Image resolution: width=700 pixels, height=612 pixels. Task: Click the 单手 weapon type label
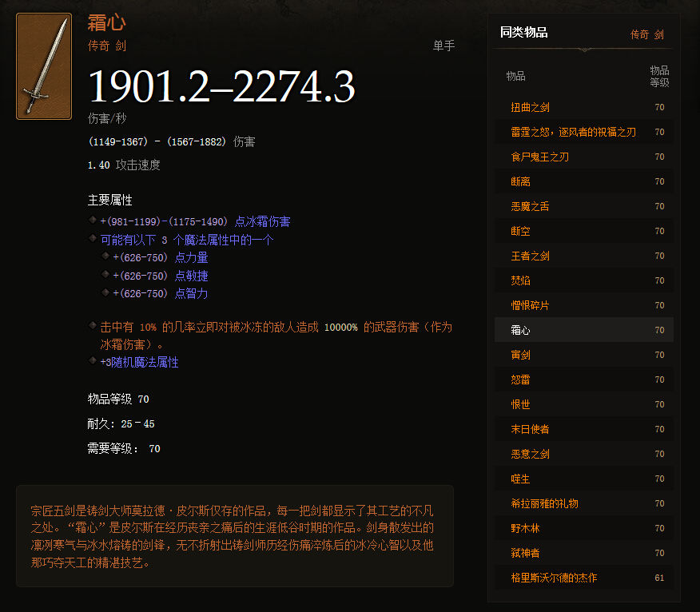(443, 46)
